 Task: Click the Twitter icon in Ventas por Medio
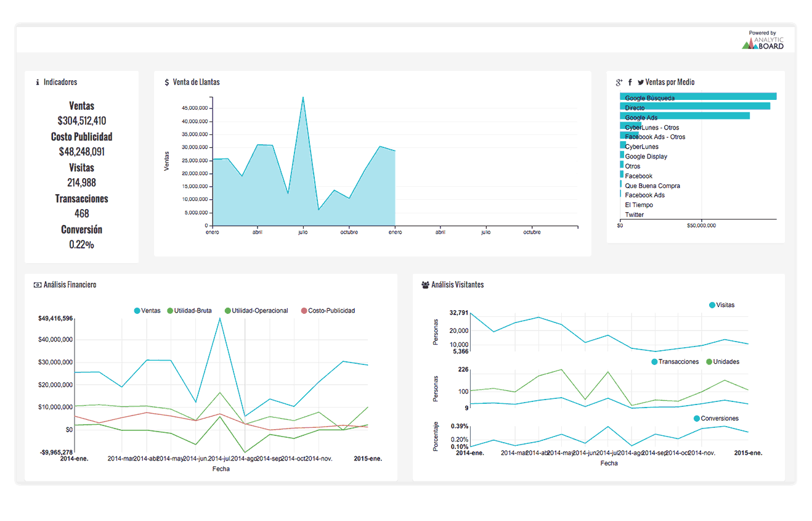pyautogui.click(x=640, y=81)
